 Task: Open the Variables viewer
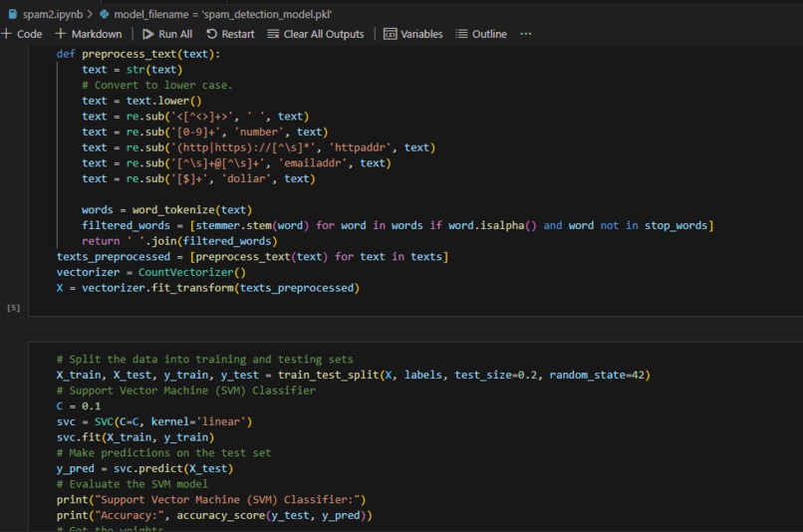(x=413, y=34)
